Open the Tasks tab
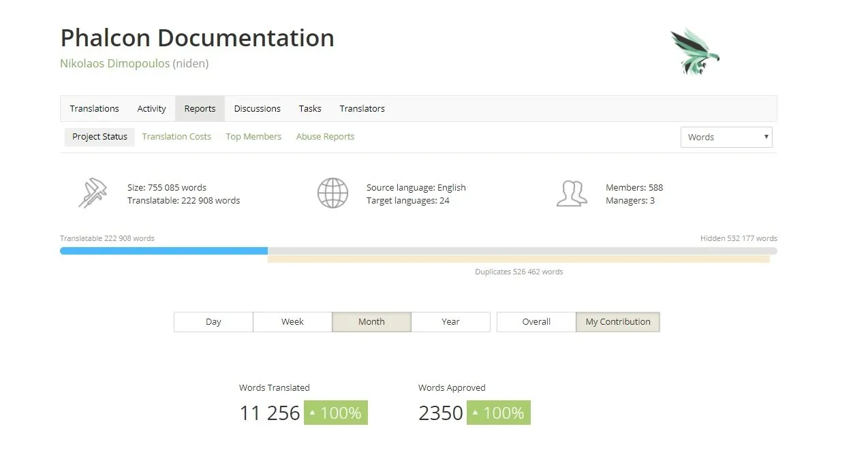Image resolution: width=868 pixels, height=450 pixels. [x=310, y=108]
